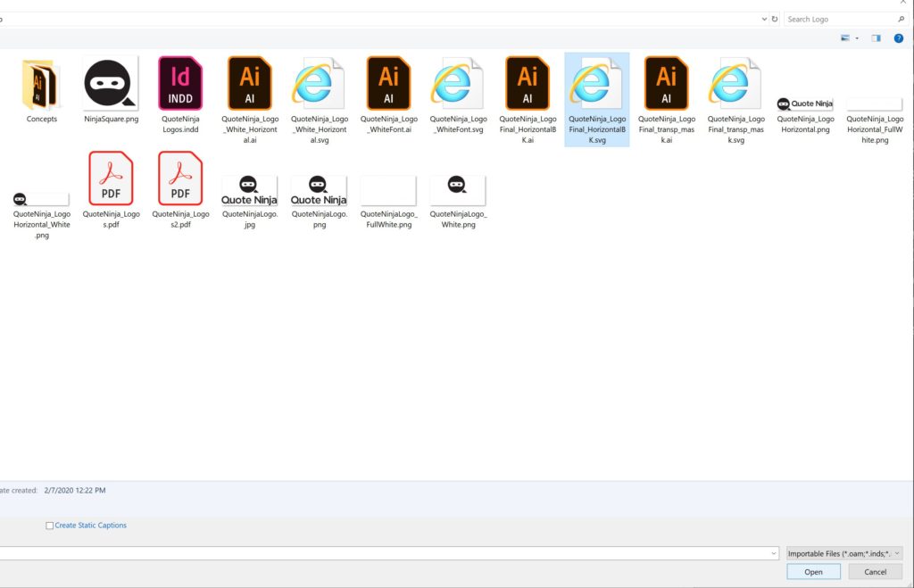Select QuoteNinja_LogoFinal_transp_mask.ai file
Image resolution: width=914 pixels, height=588 pixels.
[666, 100]
